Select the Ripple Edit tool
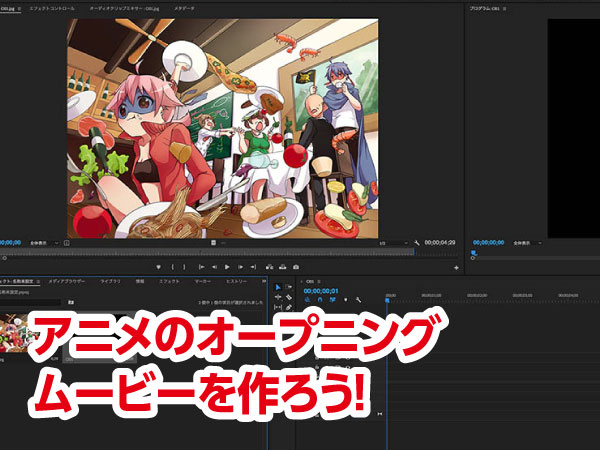Viewport: 600px width, 450px height. 278,297
